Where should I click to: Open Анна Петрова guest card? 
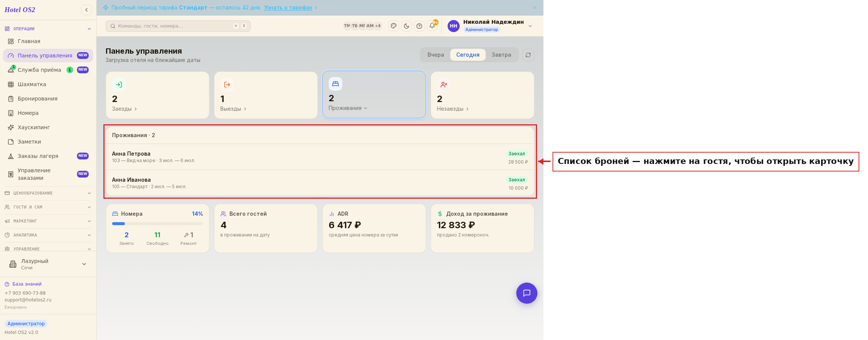click(x=320, y=157)
